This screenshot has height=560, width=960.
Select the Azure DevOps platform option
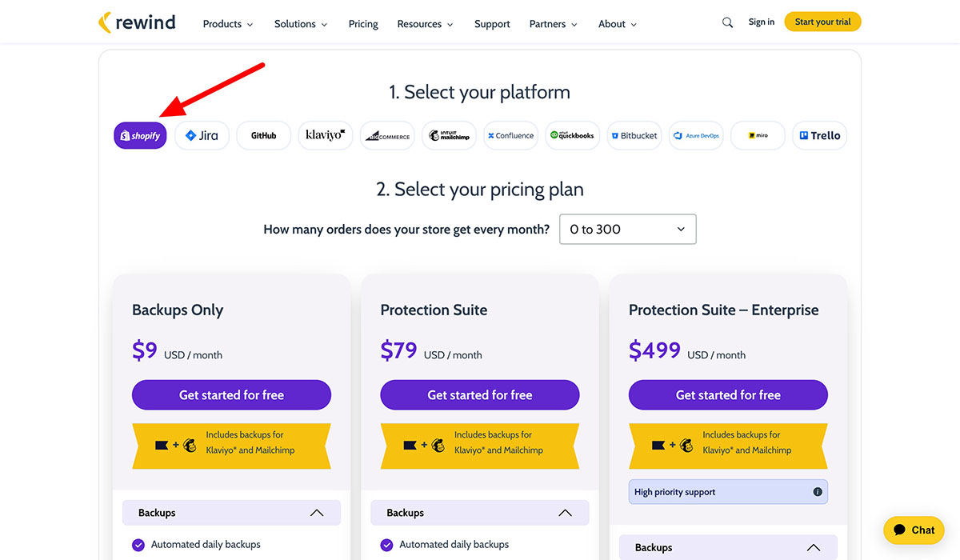point(696,135)
